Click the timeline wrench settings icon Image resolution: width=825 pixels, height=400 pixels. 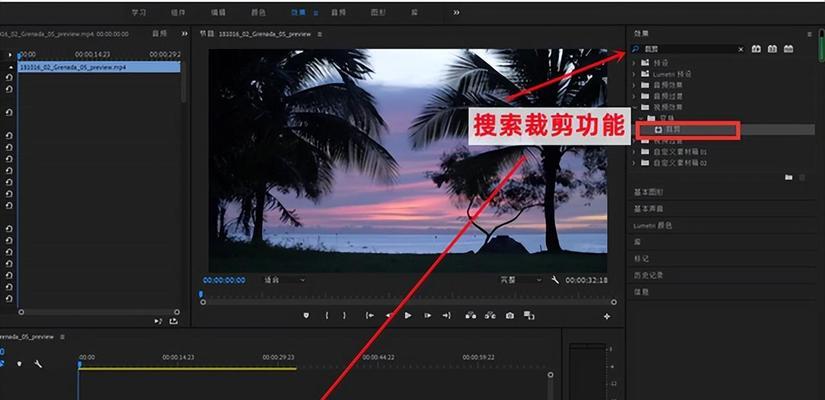pyautogui.click(x=38, y=364)
